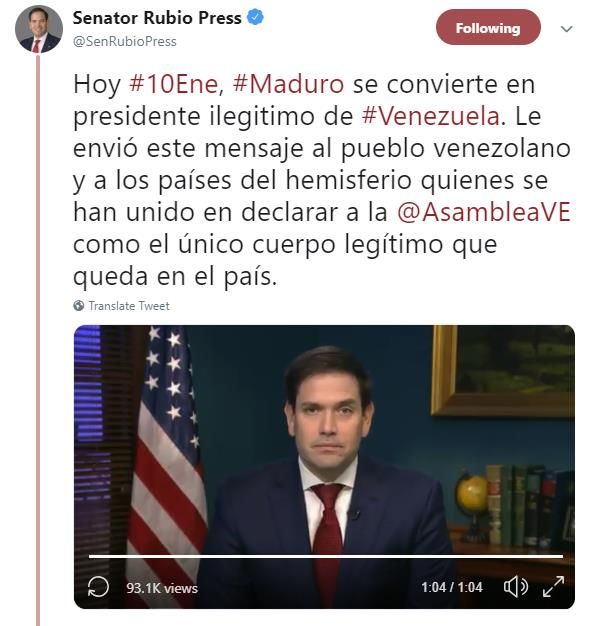The width and height of the screenshot is (598, 626).
Task: Toggle the Following button
Action: pyautogui.click(x=488, y=28)
